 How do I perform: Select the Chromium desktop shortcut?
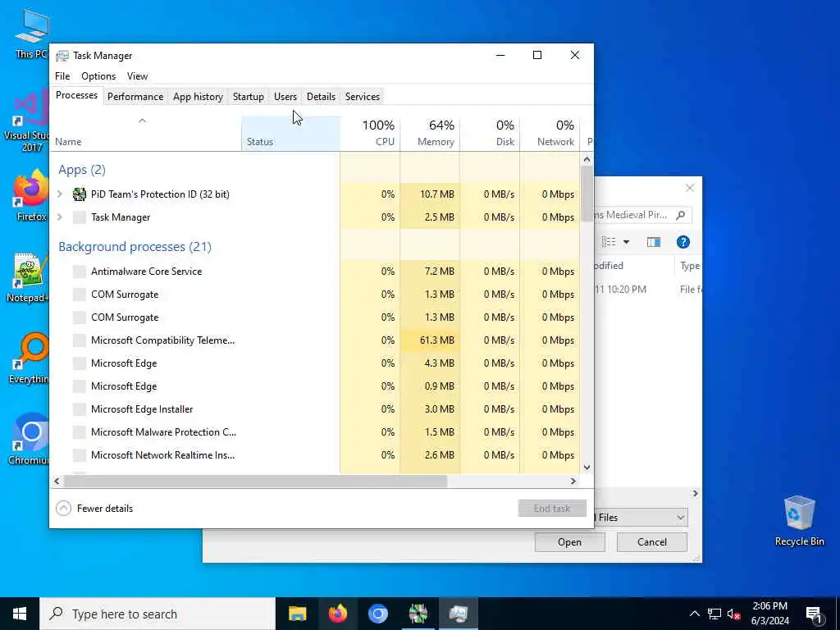click(30, 440)
